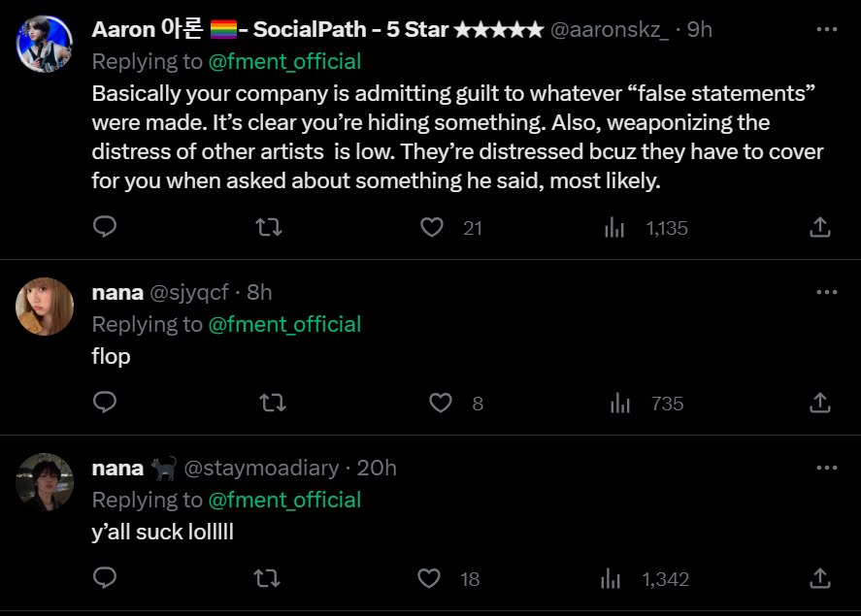
Task: Open nana @sjyqcf's profile picture
Action: pos(45,307)
